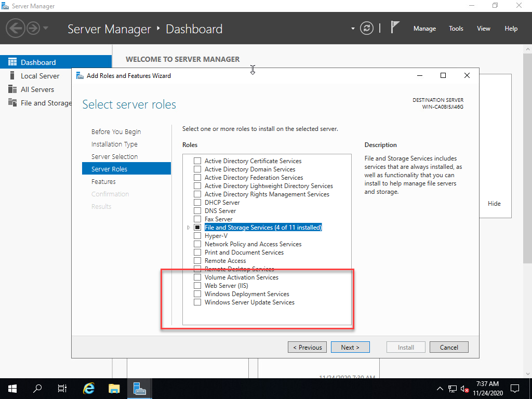Viewport: 532px width, 399px height.
Task: Open the View menu
Action: 483,29
